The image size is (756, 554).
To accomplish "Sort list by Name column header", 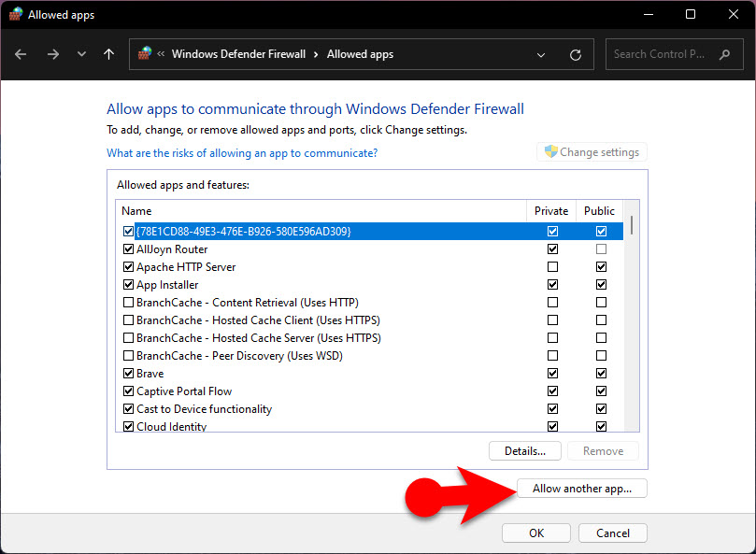I will click(321, 211).
